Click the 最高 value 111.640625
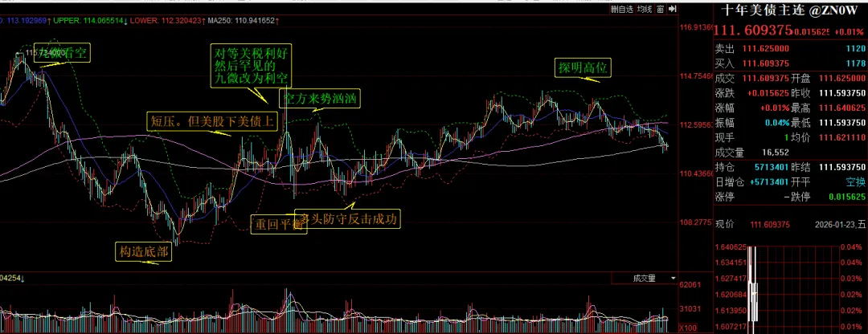 [842, 108]
